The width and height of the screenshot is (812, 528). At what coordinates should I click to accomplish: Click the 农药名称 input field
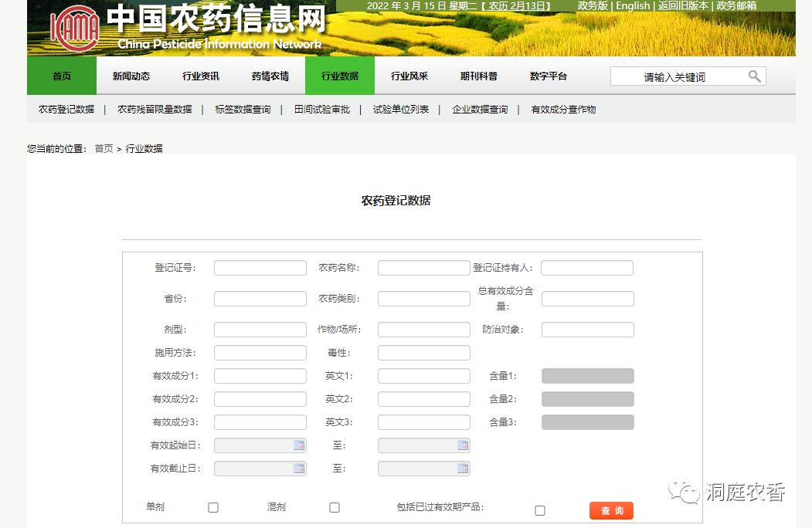coord(423,267)
